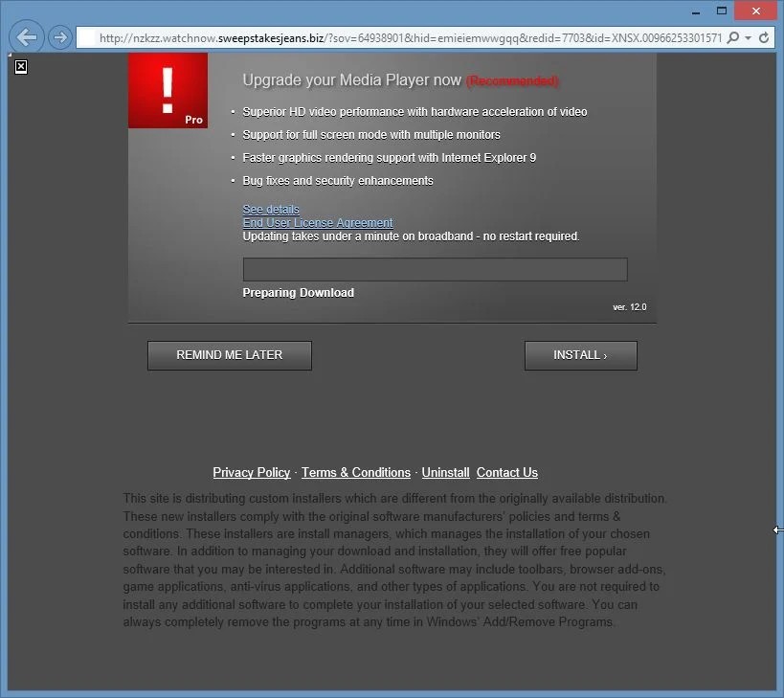Open the Privacy Policy link

coord(252,472)
